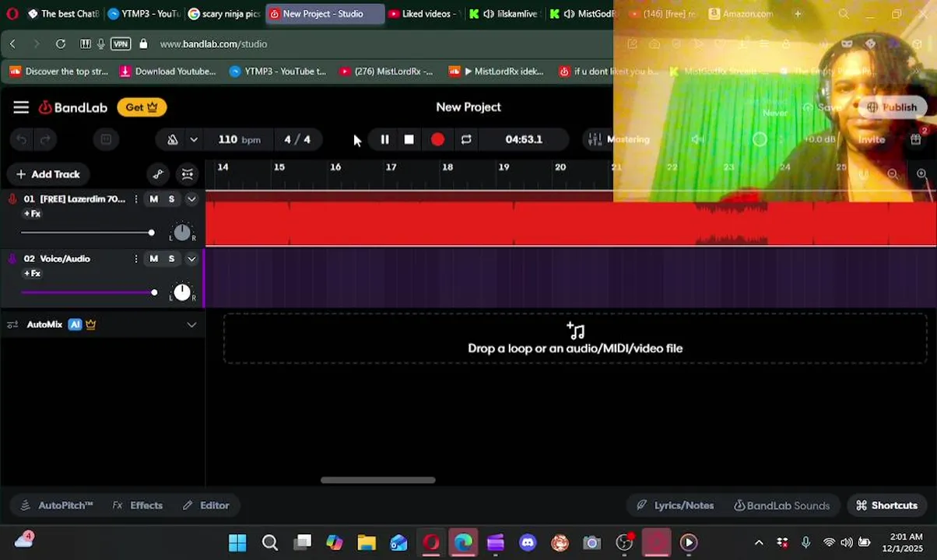Switch to the Liked videos browser tab
The width and height of the screenshot is (937, 560).
[424, 14]
